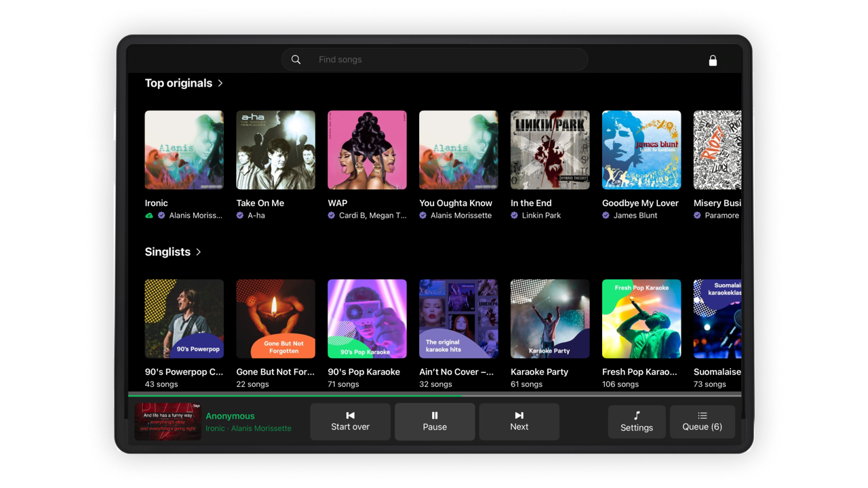
Task: Click artist name 'Linkin Park'
Action: [542, 216]
